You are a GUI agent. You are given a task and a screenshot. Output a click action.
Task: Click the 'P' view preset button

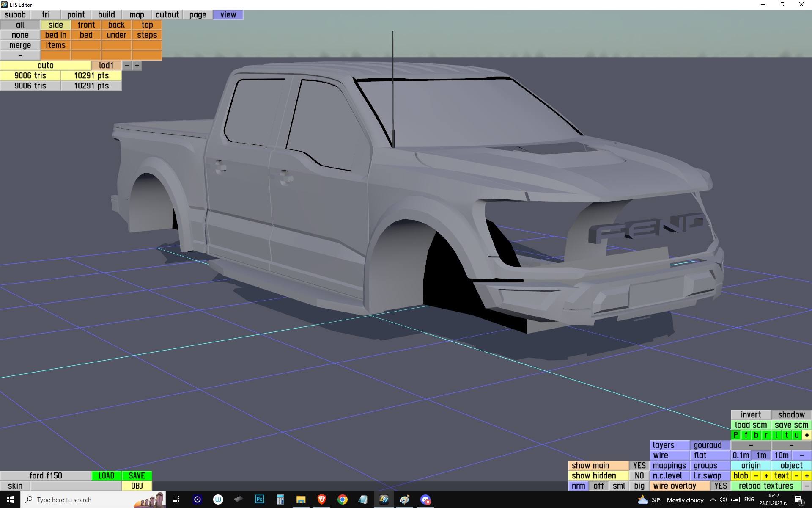[735, 435]
